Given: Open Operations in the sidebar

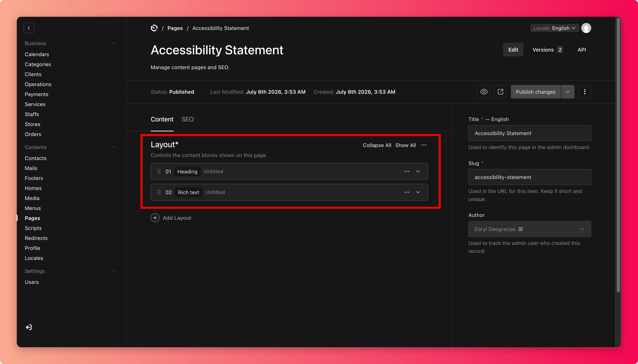Looking at the screenshot, I should tap(38, 84).
